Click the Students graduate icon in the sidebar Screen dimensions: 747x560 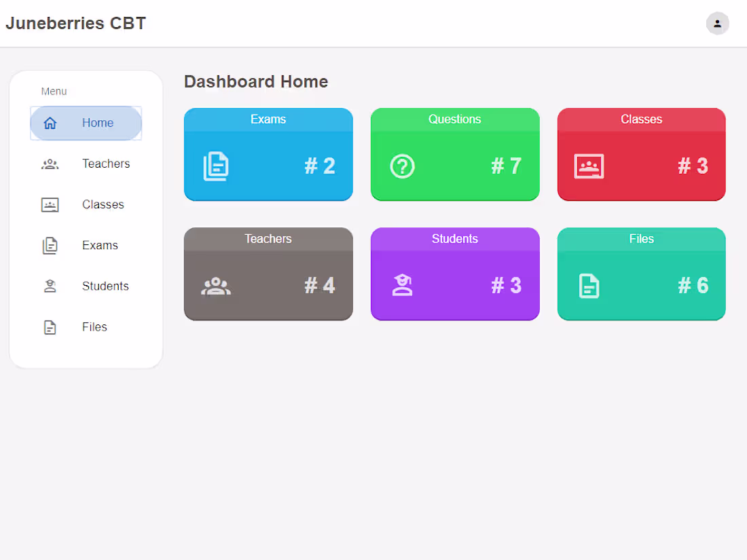[50, 286]
